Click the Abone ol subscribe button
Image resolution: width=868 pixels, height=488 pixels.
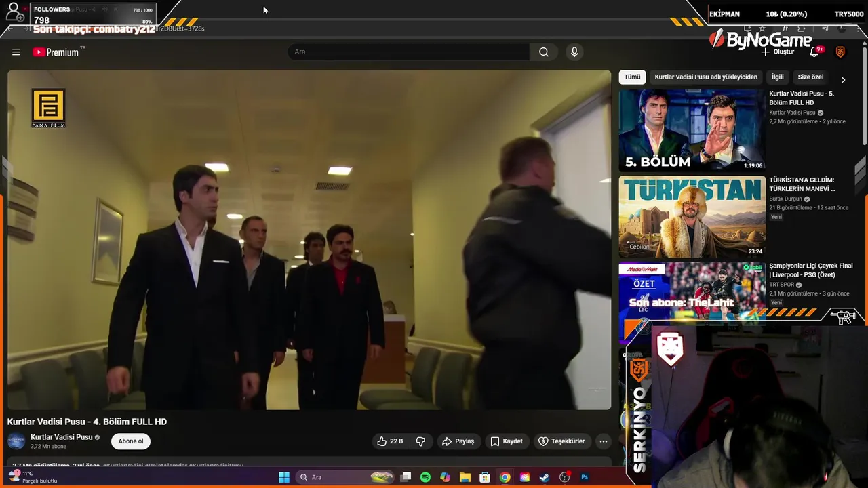131,441
